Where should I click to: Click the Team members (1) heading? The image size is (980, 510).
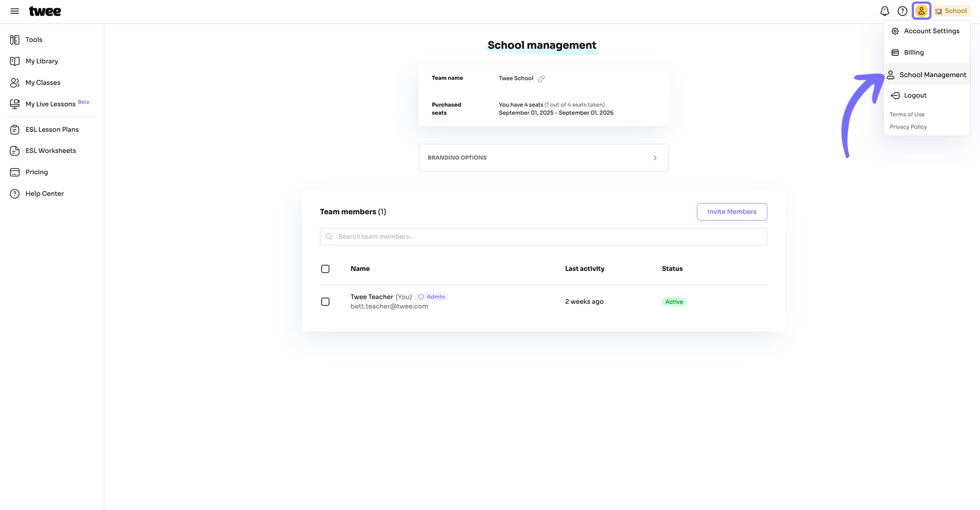point(353,212)
